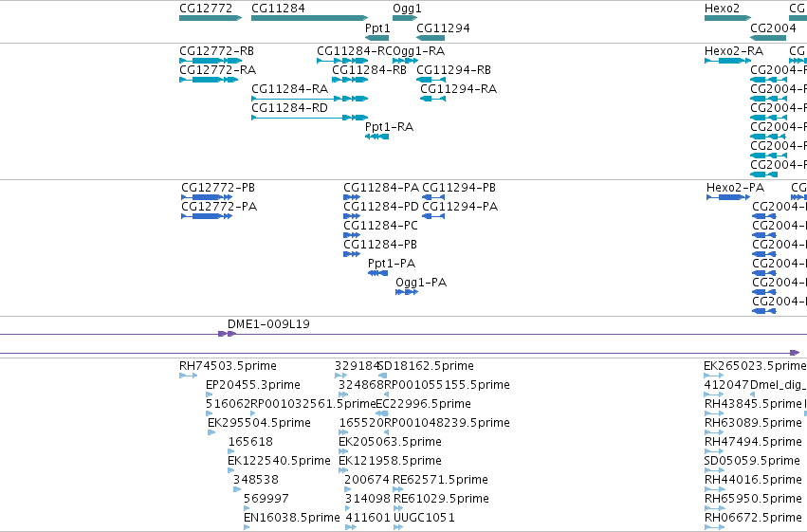
Task: Click the 200674 EST label
Action: point(367,480)
